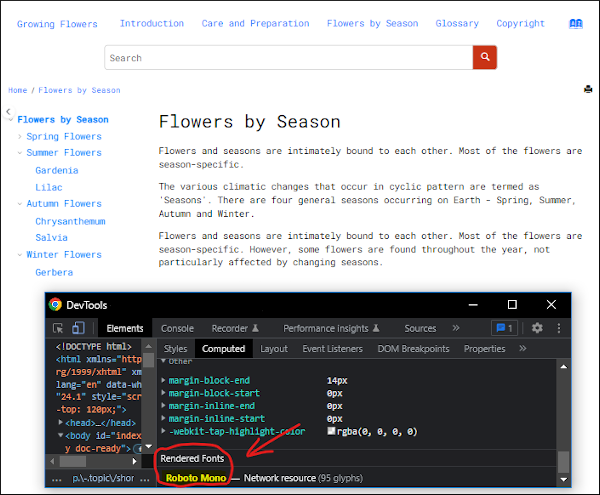Image resolution: width=600 pixels, height=495 pixels.
Task: Collapse the sidebar using the left chevron
Action: point(8,112)
